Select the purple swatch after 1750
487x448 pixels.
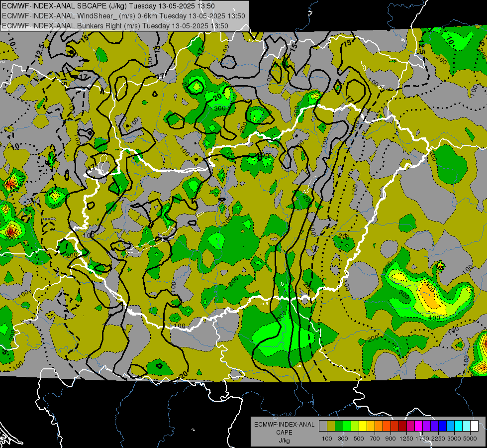click(x=427, y=426)
